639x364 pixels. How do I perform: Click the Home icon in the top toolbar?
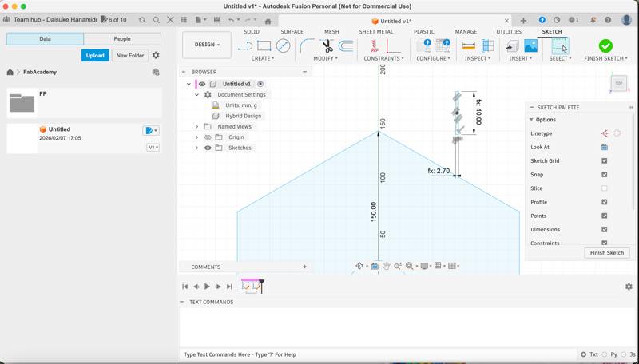(x=268, y=21)
